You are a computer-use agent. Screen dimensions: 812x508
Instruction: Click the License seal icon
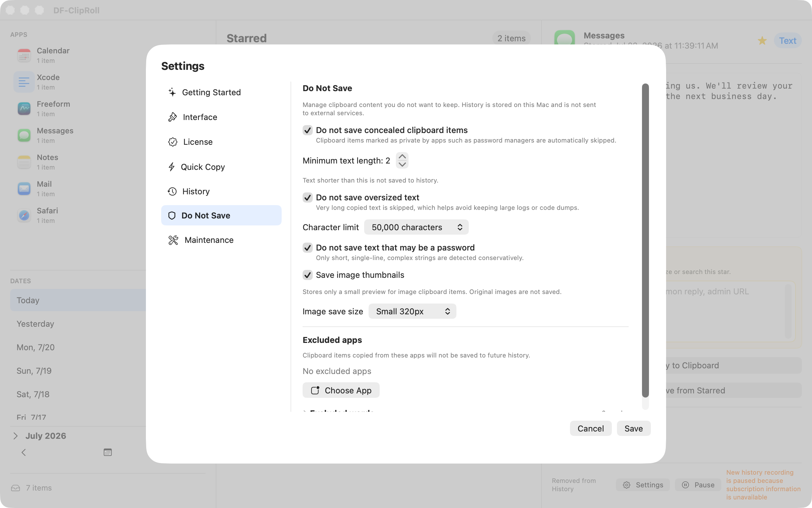click(x=173, y=142)
